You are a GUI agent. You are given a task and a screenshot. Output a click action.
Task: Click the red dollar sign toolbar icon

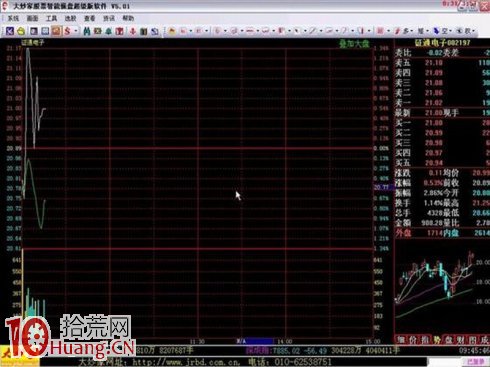(68, 31)
